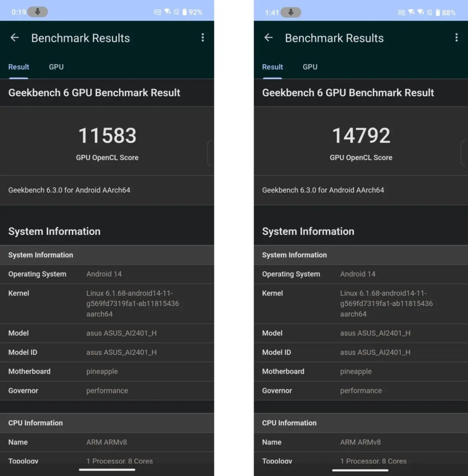Open the three-dot overflow menu in the 14792-score screen
Image resolution: width=468 pixels, height=476 pixels.
pyautogui.click(x=456, y=38)
